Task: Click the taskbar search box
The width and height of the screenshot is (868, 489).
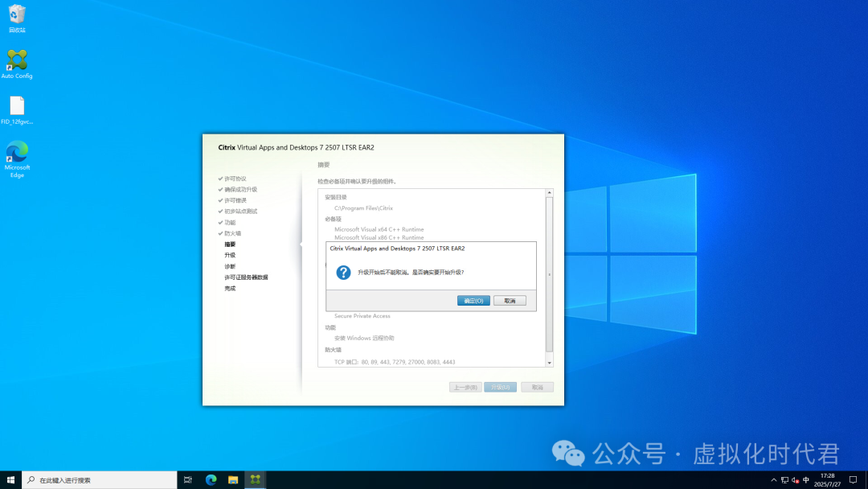Action: tap(100, 479)
